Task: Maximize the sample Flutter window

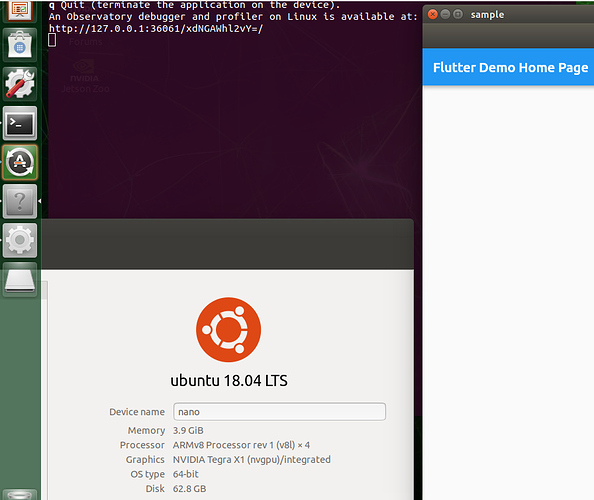Action: point(458,14)
